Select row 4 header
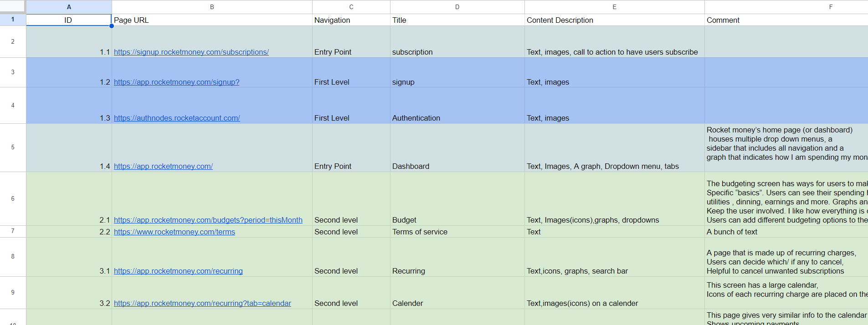This screenshot has height=325, width=868. (x=13, y=105)
